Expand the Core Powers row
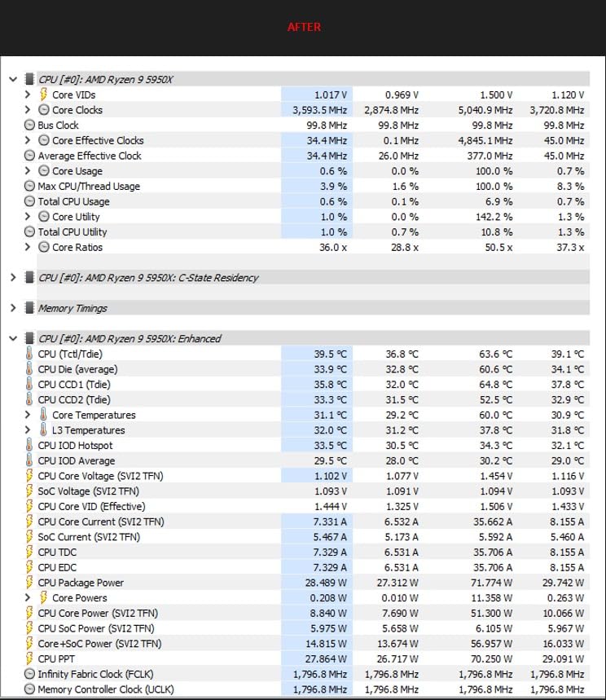606x700 pixels. click(x=28, y=598)
